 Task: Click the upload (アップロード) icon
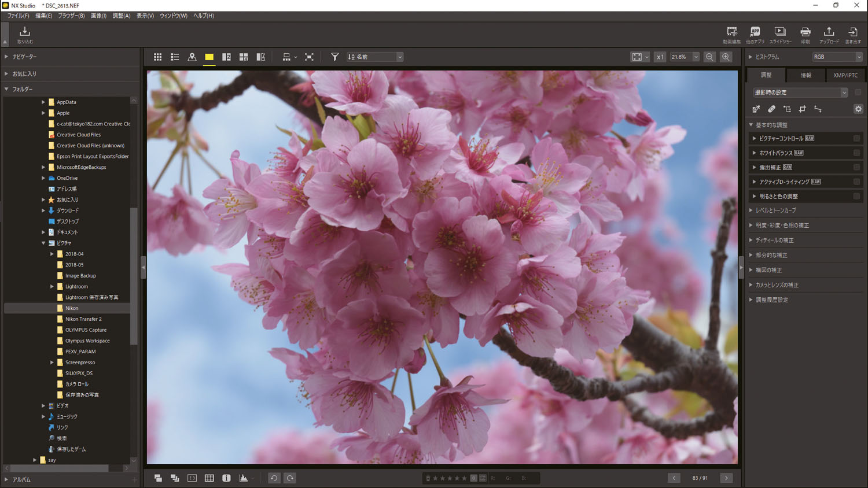pyautogui.click(x=829, y=35)
